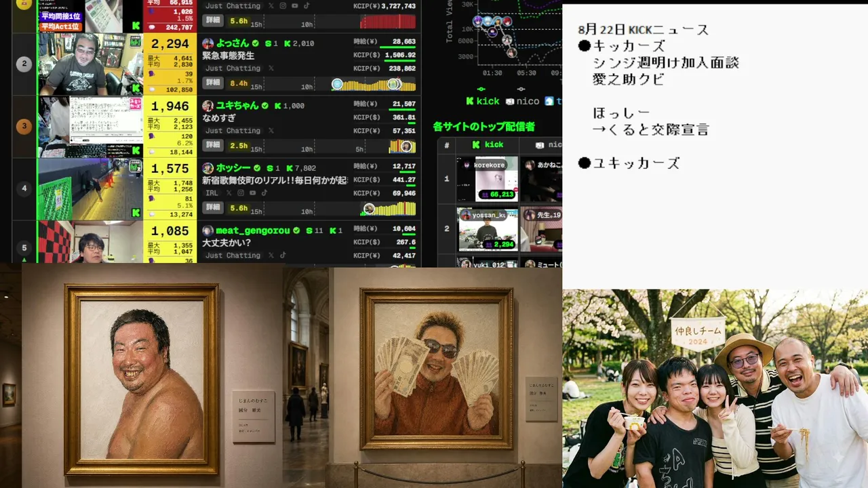Open 詳細 details for ユキちゃん
The width and height of the screenshot is (868, 488).
point(213,145)
